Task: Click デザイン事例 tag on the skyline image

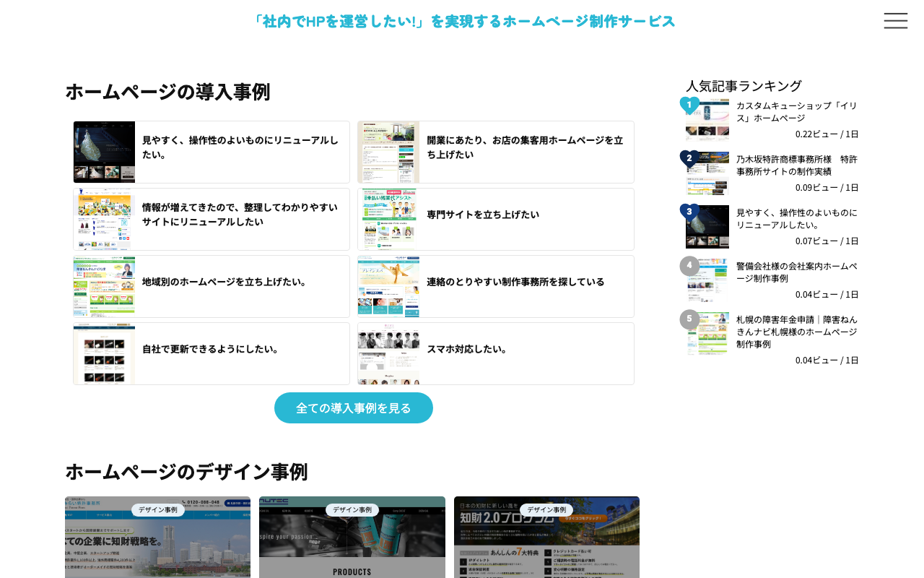Action: point(158,510)
